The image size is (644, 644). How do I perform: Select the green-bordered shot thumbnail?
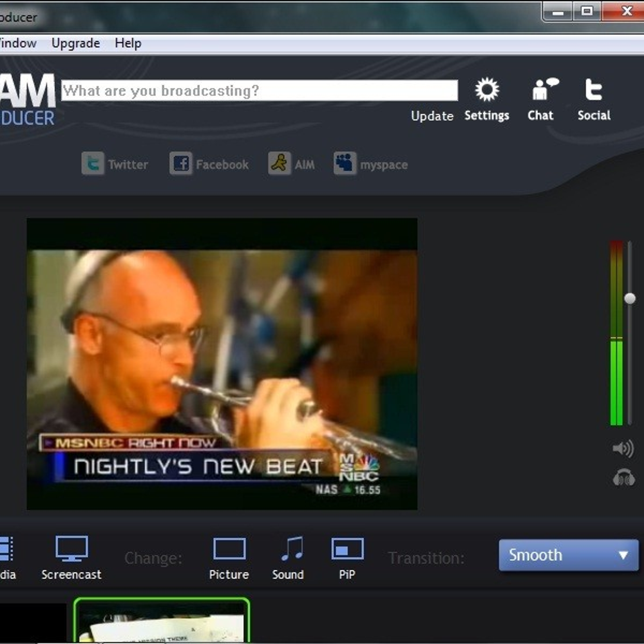162,621
